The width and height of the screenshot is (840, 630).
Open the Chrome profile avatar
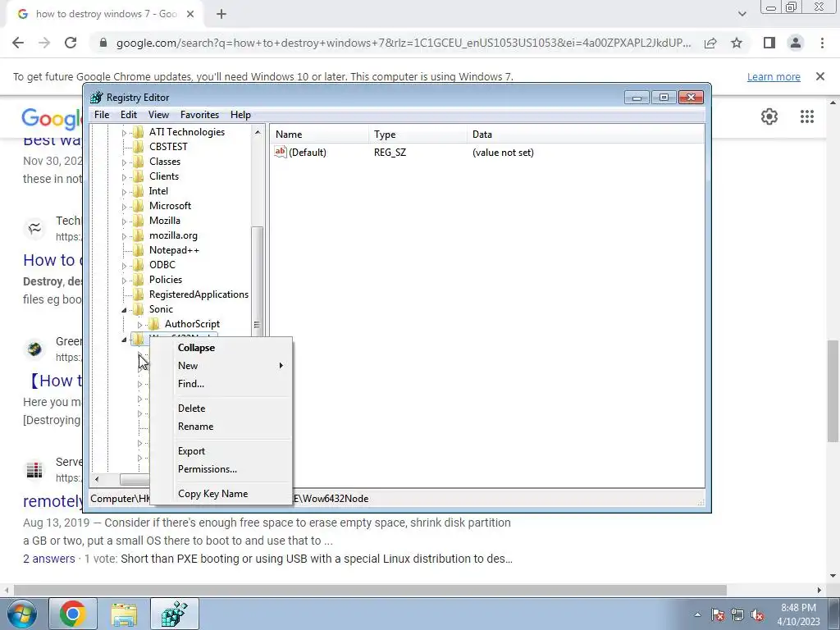pos(796,43)
